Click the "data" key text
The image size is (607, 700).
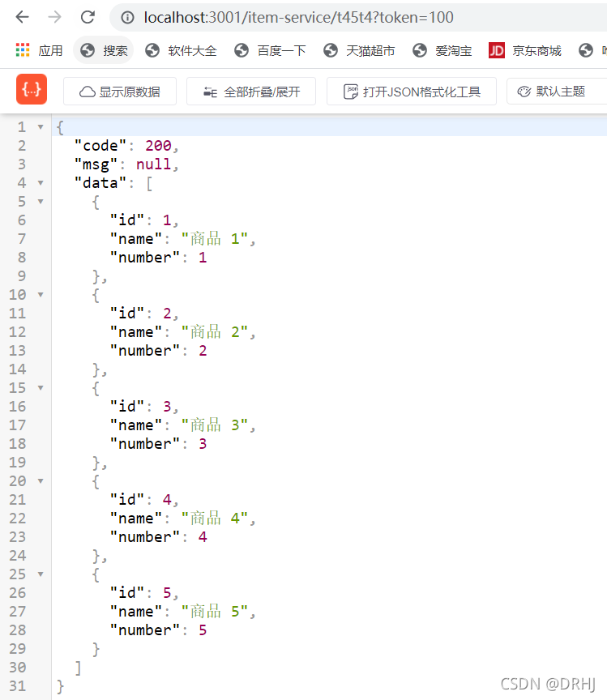[100, 183]
